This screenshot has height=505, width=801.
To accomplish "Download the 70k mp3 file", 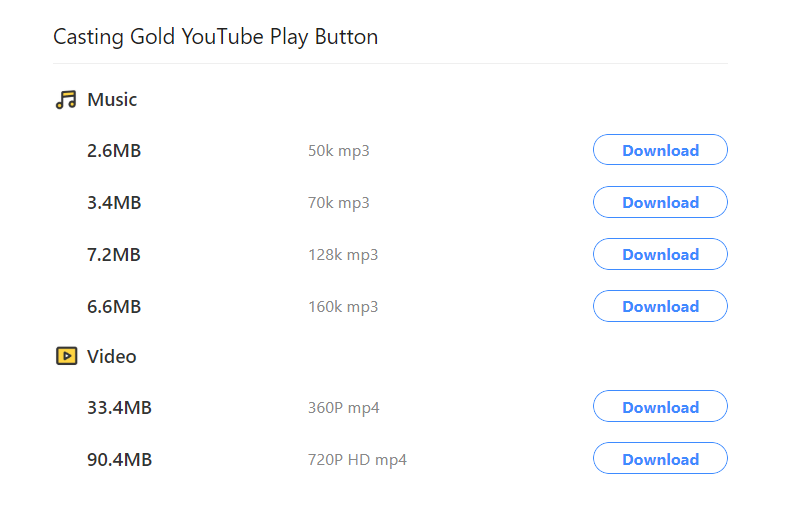I will (660, 202).
